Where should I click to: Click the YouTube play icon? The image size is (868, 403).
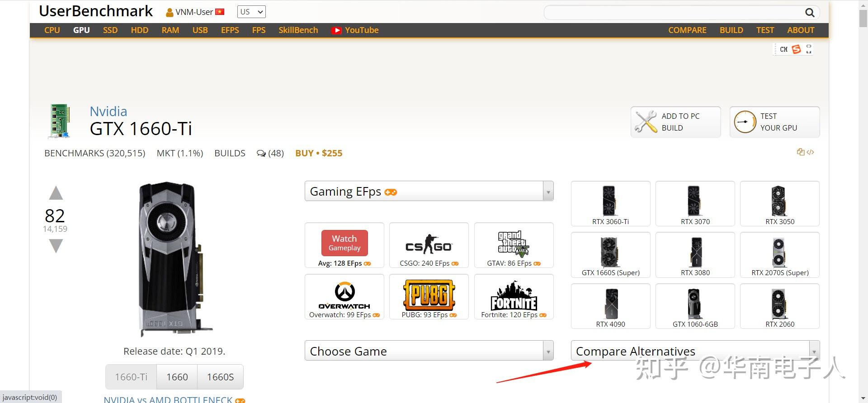336,30
